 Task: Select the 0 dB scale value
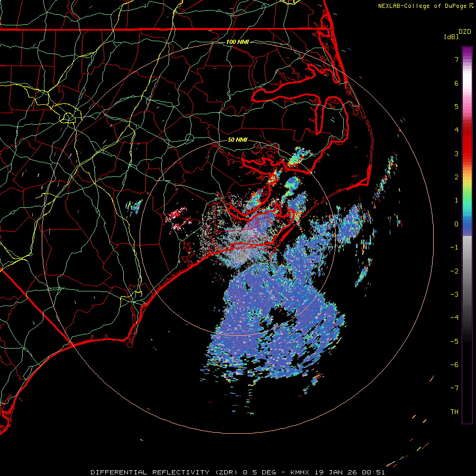click(456, 224)
